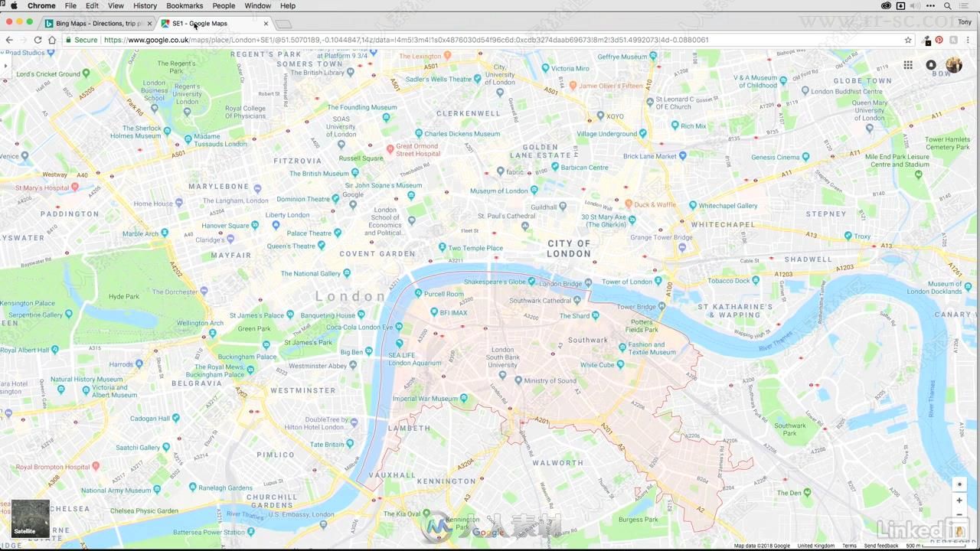Click the Tony profile button in Chrome
This screenshot has width=980, height=551.
point(964,22)
